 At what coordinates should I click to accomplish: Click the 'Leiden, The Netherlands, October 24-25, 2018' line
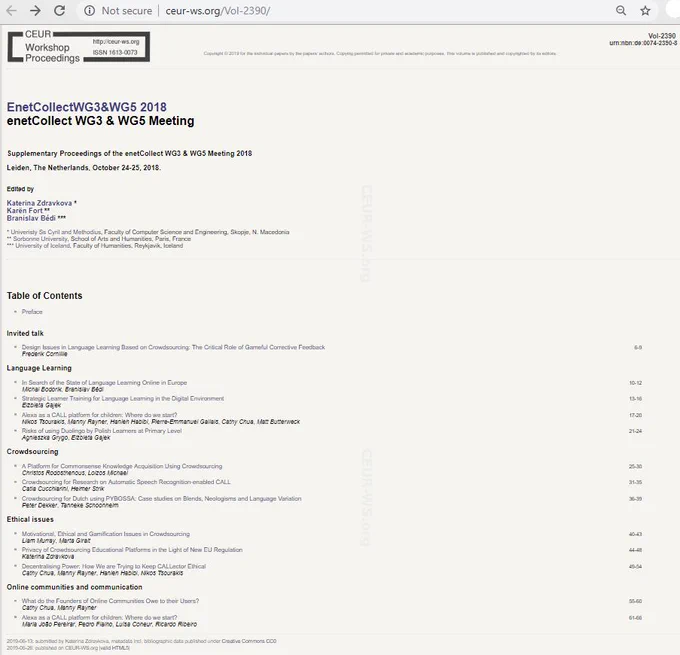pyautogui.click(x=84, y=167)
